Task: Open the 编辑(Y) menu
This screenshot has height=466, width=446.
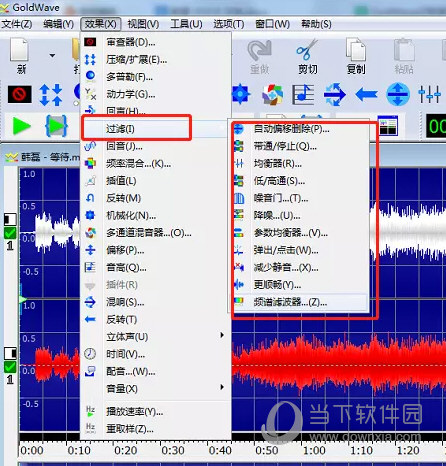Action: (x=58, y=24)
